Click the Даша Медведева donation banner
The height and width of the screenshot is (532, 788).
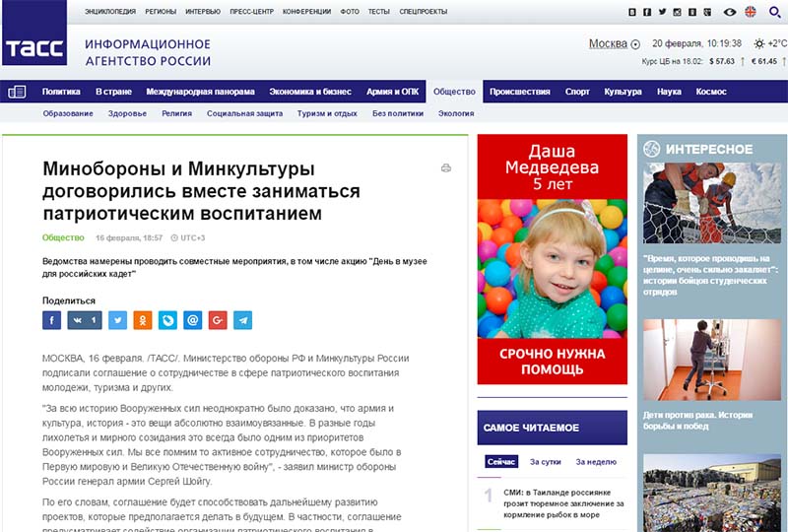click(x=552, y=260)
